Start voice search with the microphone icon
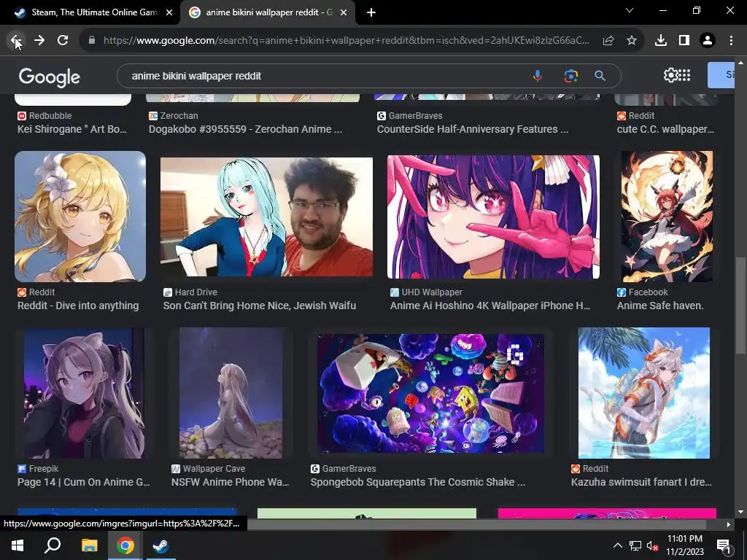 click(538, 76)
